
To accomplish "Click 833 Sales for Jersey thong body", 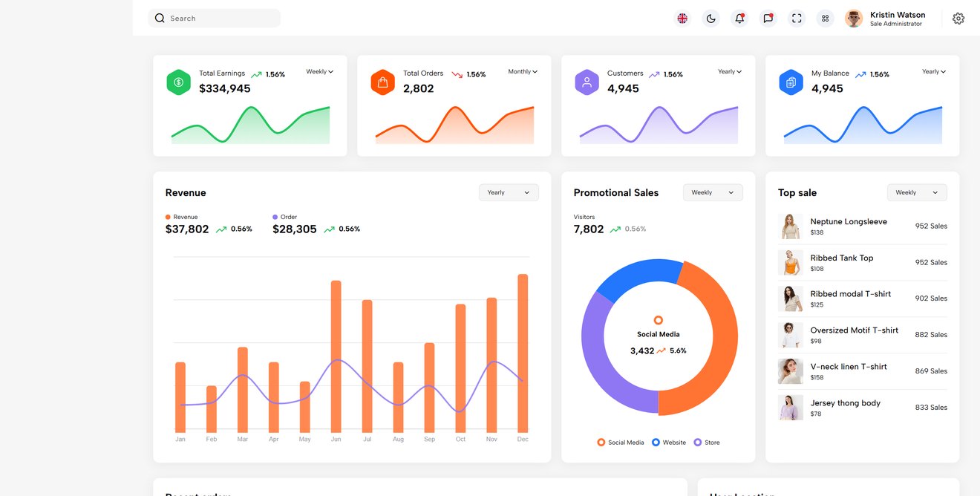I will pyautogui.click(x=931, y=408).
